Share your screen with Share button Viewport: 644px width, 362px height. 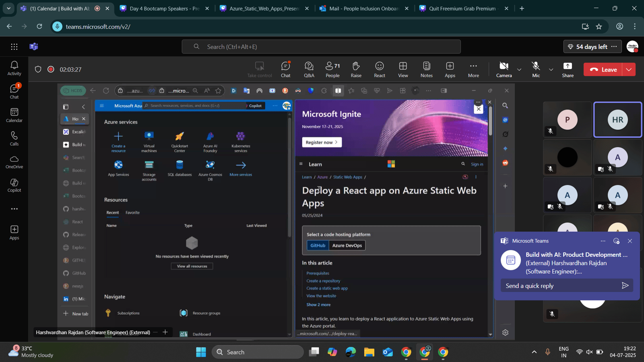pyautogui.click(x=568, y=70)
